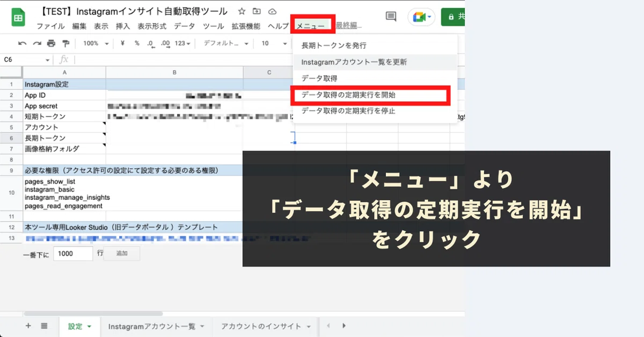Image resolution: width=644 pixels, height=337 pixels.
Task: Click the アカウント cell
Action: [x=64, y=127]
